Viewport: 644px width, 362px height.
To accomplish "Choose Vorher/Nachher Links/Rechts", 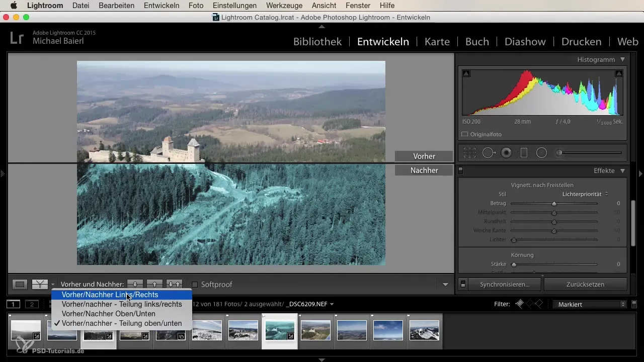I will pyautogui.click(x=121, y=295).
